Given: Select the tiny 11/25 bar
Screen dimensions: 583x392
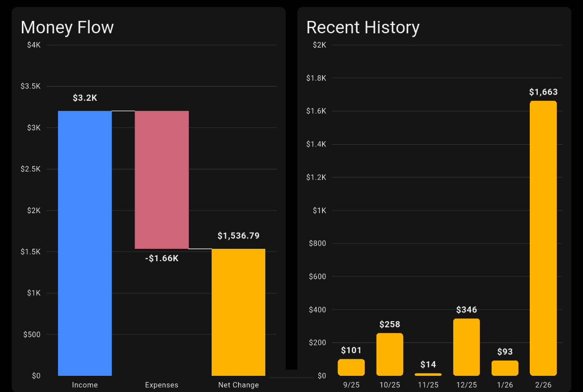Looking at the screenshot, I should (428, 375).
